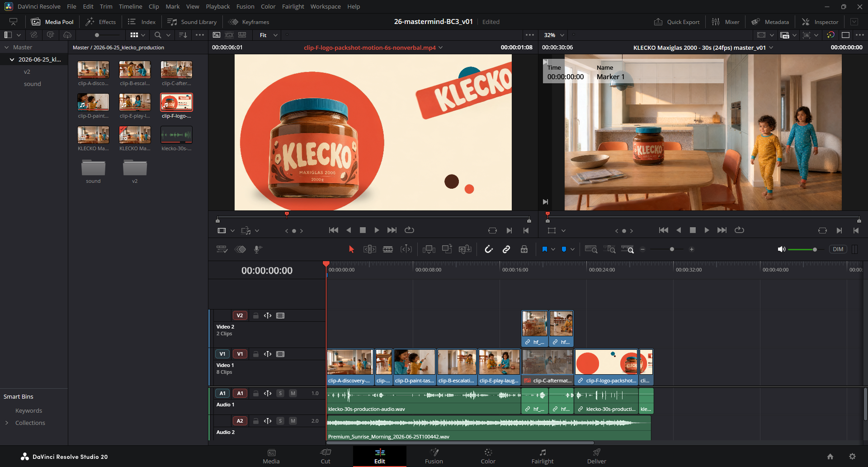This screenshot has width=868, height=467.
Task: Open the Sound Library panel
Action: click(x=192, y=22)
